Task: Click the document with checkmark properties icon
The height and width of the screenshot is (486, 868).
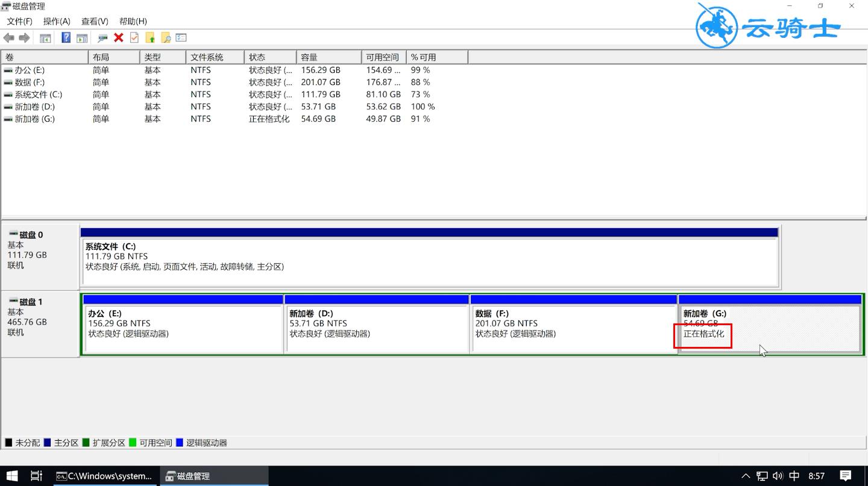Action: (x=134, y=38)
